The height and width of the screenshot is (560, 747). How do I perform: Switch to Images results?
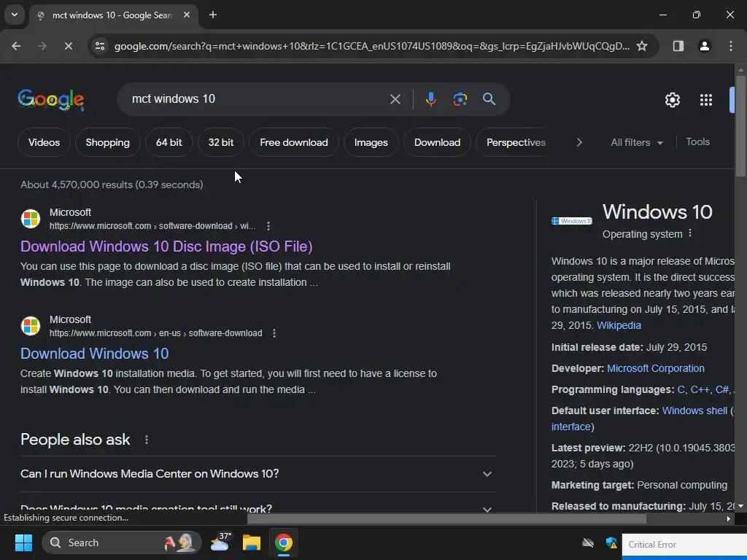[371, 142]
